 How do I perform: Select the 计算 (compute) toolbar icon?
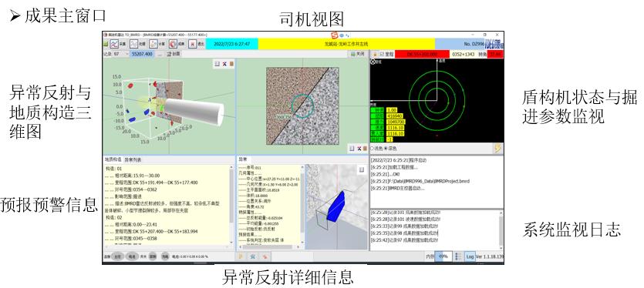click(157, 44)
